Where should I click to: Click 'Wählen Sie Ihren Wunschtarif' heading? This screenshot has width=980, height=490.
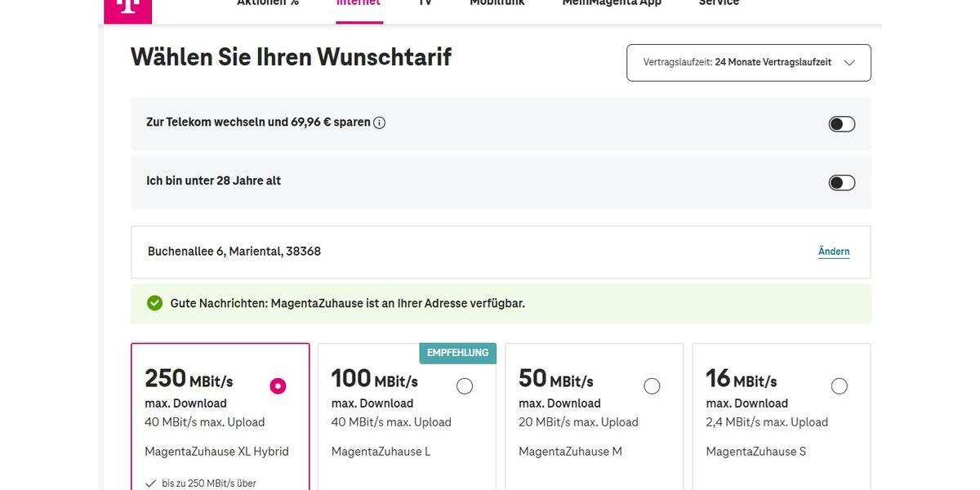coord(291,57)
